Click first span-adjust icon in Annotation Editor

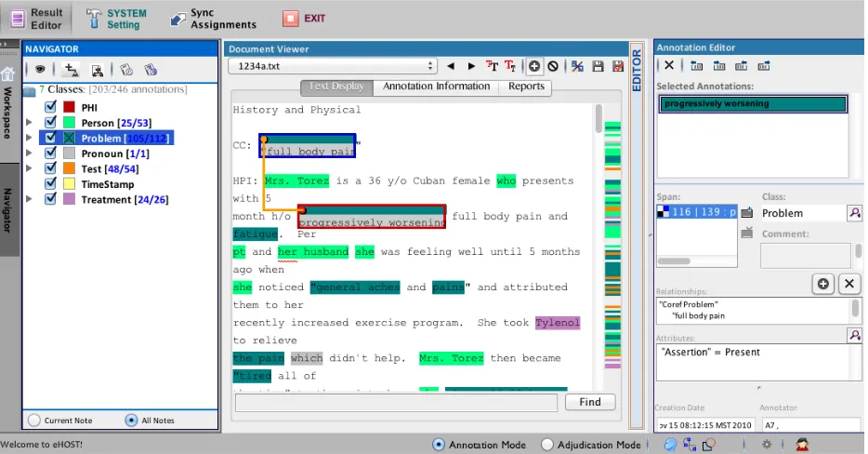coord(697,66)
